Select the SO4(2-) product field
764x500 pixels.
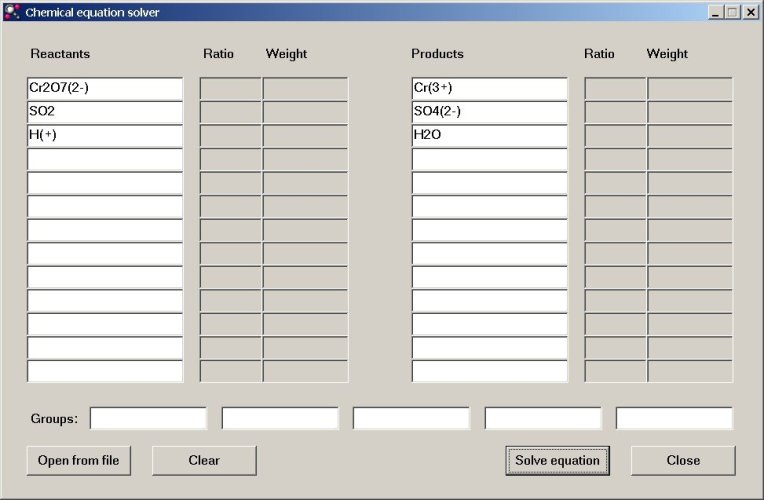click(x=490, y=112)
